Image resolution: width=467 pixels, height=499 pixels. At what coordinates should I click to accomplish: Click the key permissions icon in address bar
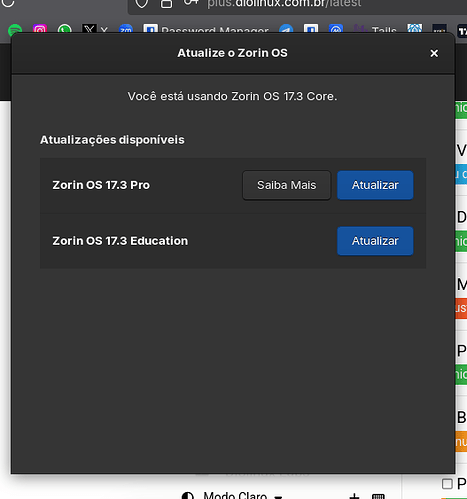tap(191, 3)
